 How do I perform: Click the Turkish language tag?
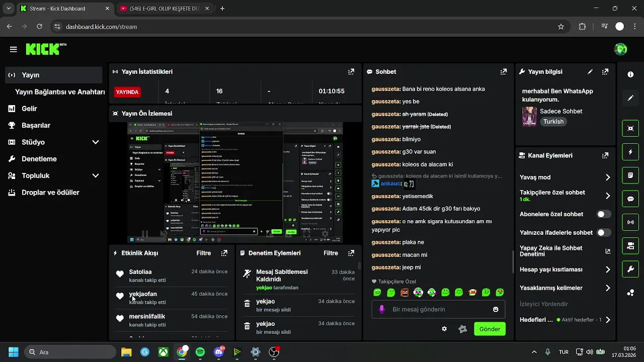click(553, 122)
